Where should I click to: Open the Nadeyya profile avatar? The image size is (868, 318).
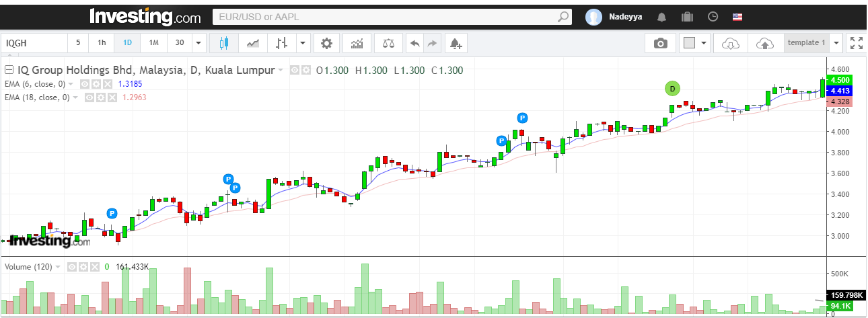pos(594,17)
